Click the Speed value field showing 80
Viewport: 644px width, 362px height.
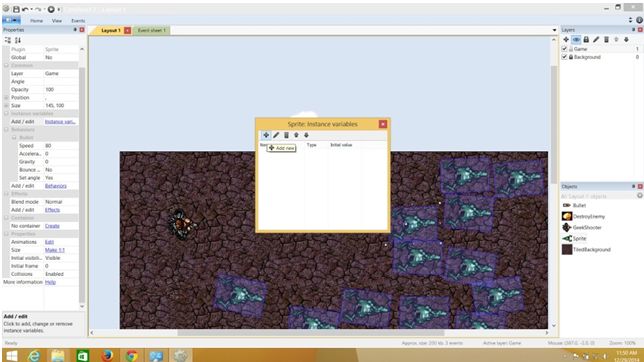coord(60,146)
